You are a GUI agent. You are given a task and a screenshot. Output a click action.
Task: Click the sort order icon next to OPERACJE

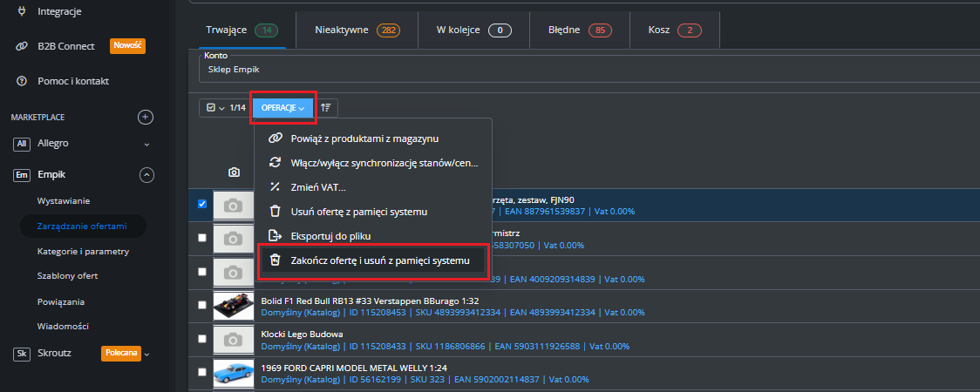pyautogui.click(x=326, y=107)
